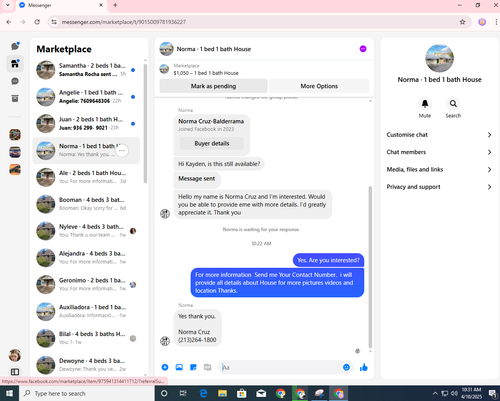Open three-dot menu on Norma conversation row
Image resolution: width=500 pixels, height=401 pixels.
pyautogui.click(x=122, y=151)
